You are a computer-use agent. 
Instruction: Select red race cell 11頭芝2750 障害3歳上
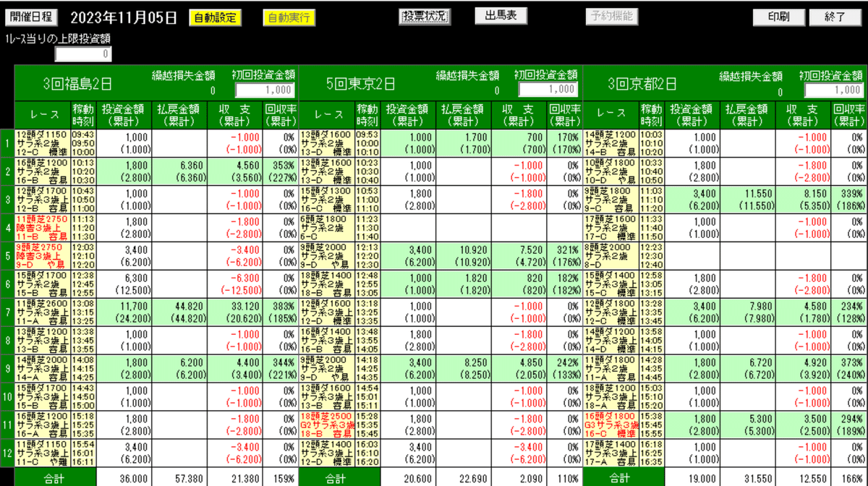pos(42,227)
